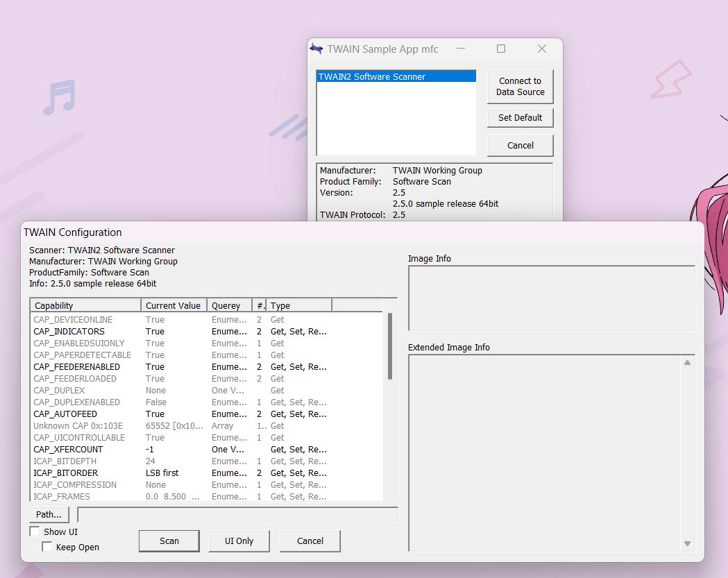
Task: Close the TWAIN Sample App mfc window
Action: tap(542, 49)
